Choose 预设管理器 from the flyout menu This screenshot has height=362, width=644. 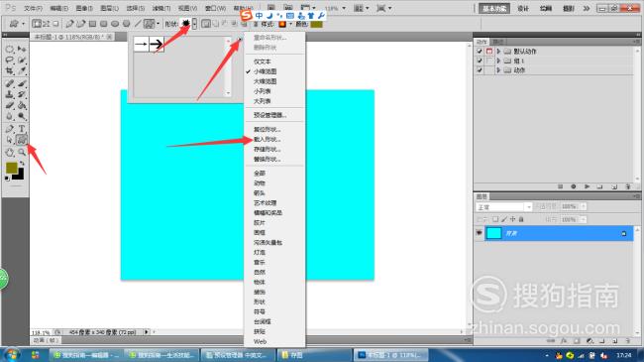tap(269, 115)
